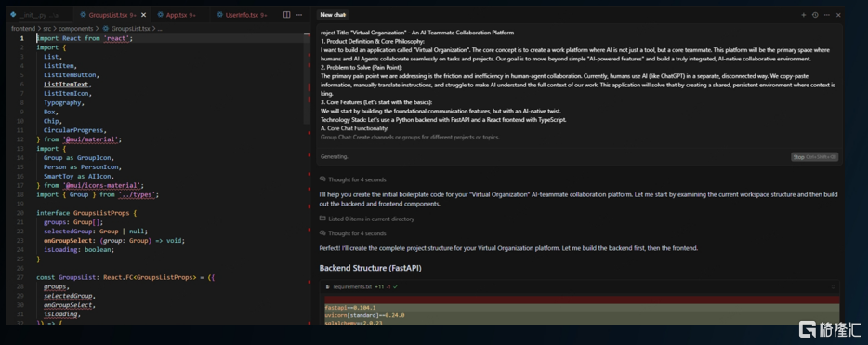Click the accept checkmark beside requirements.txt

tap(396, 286)
